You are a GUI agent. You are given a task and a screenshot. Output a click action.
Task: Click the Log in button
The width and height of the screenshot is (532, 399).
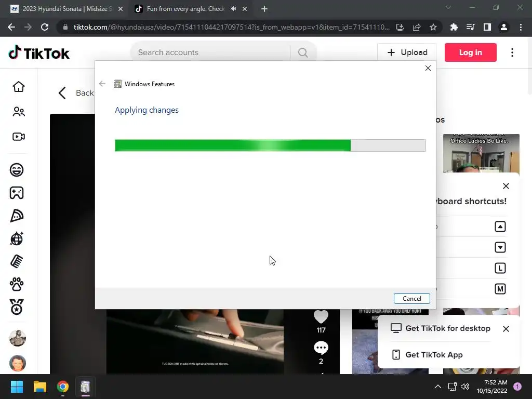pyautogui.click(x=470, y=52)
